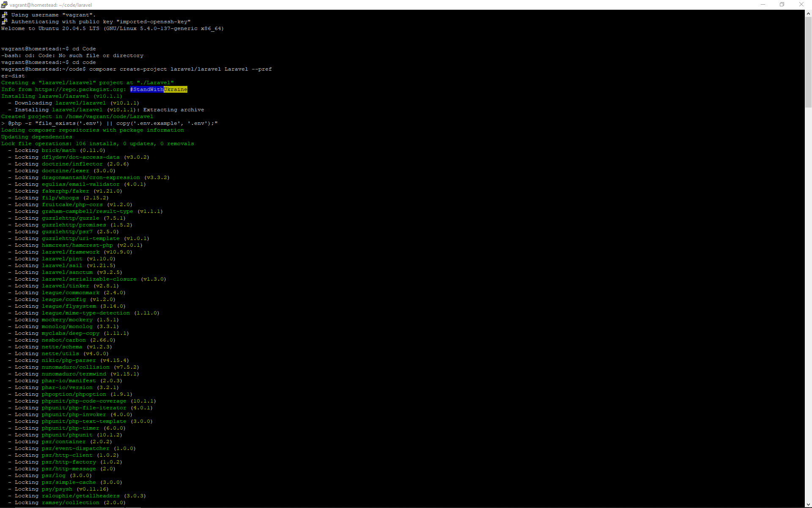This screenshot has height=508, width=812.
Task: Click the title bar text vagrant@homestead
Action: [x=51, y=5]
